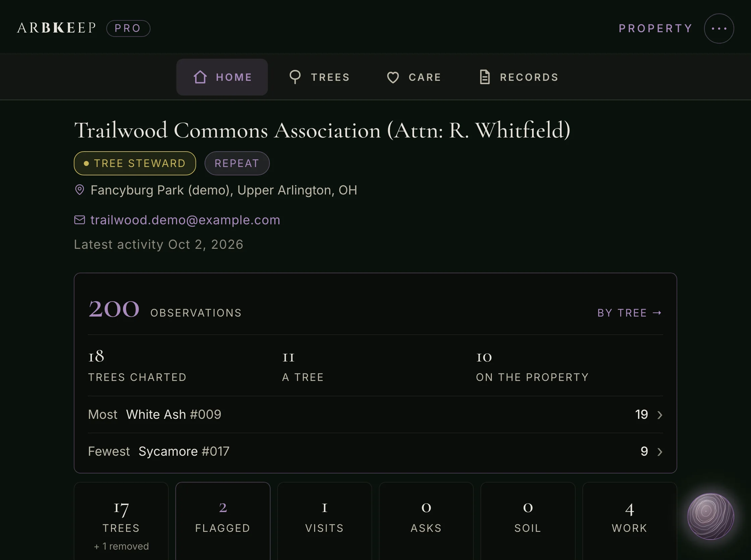Open the three-dot more options menu
Screen dimensions: 751x560
719,29
